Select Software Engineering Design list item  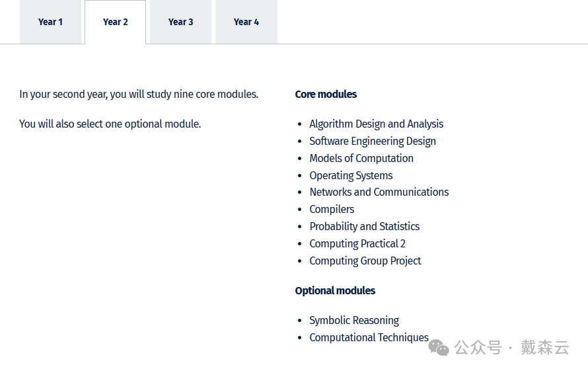pos(373,141)
